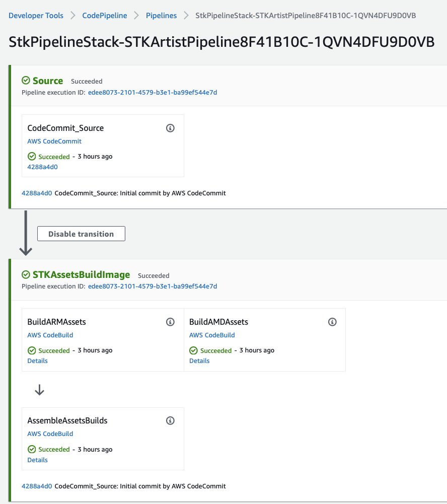Open AWS CodeCommit provider link
Viewport: 447px width, 504px height.
[54, 141]
